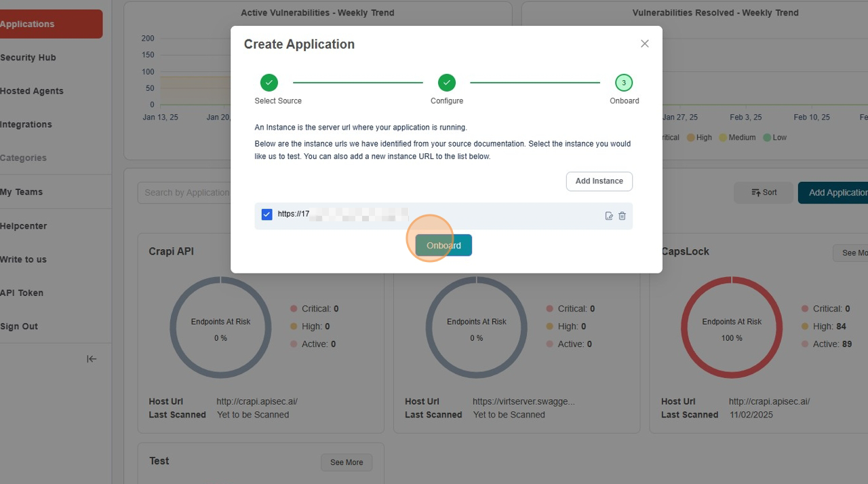868x484 pixels.
Task: Expand See More on the Test card
Action: [346, 462]
